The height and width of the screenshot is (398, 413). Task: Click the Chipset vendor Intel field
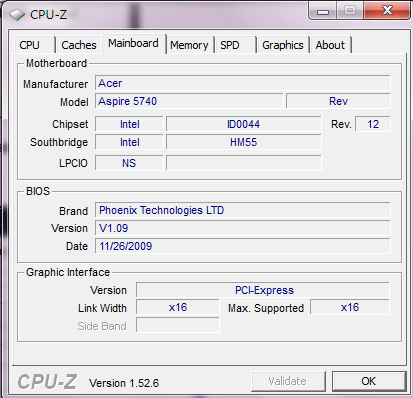tap(129, 124)
